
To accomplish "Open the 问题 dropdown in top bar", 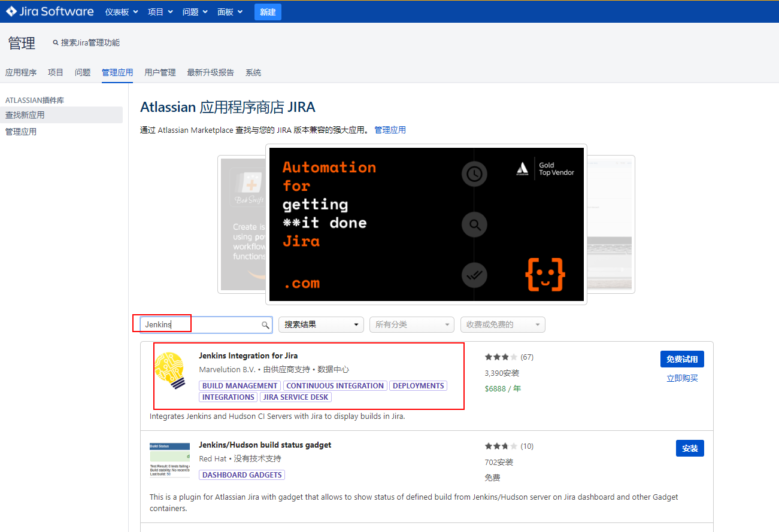I will [x=195, y=12].
